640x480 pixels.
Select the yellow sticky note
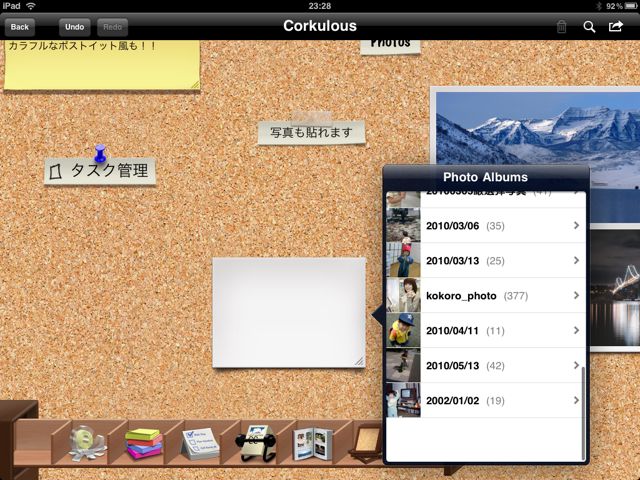[102, 64]
